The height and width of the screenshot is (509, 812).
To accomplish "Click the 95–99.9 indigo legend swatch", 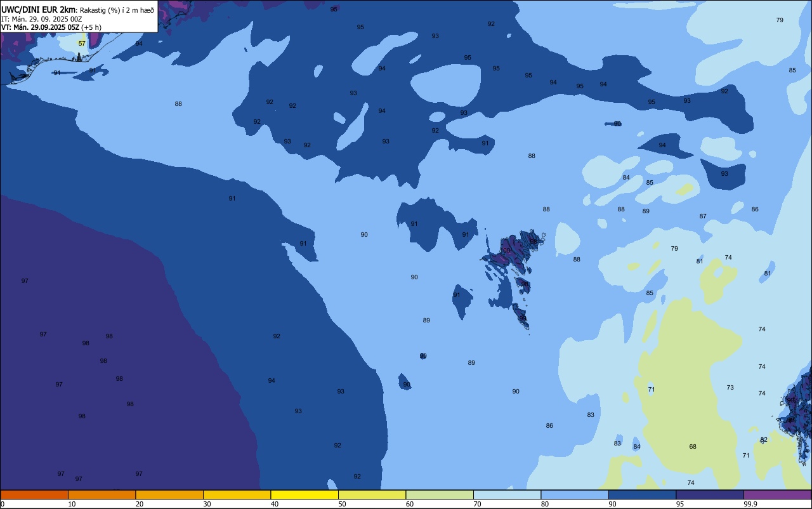I will pos(710,494).
